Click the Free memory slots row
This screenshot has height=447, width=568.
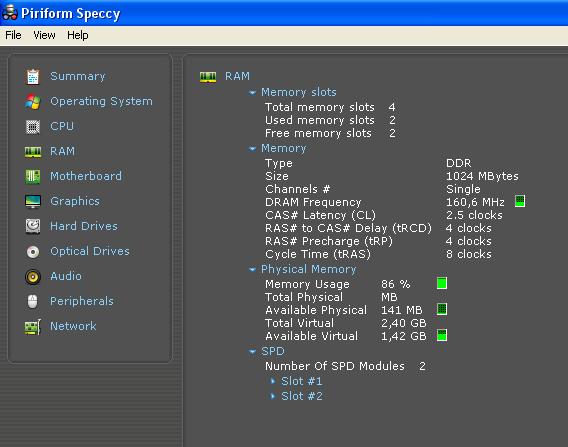(x=330, y=133)
